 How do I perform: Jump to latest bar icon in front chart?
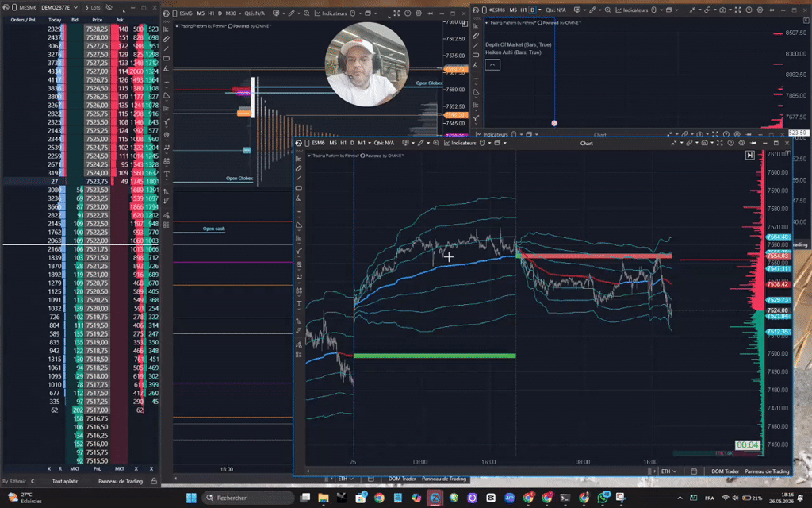[x=749, y=155]
